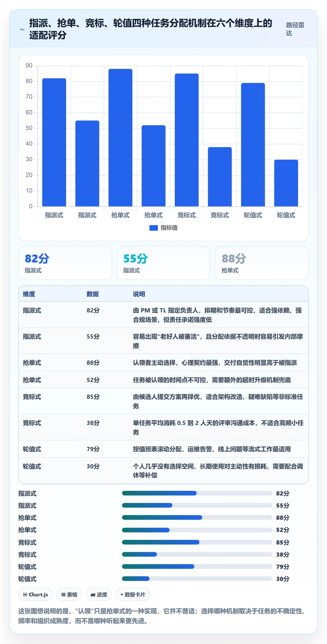The width and height of the screenshot is (327, 644).
Task: Open the 88分 抢单式 stat card
Action: (x=262, y=263)
